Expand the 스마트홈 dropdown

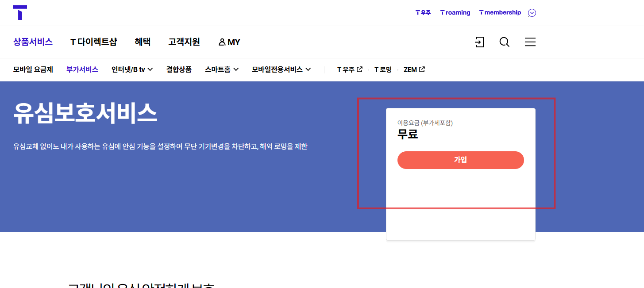(222, 69)
